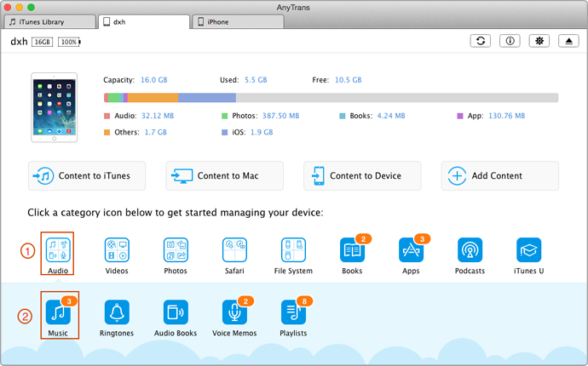Click the refresh device button
Viewport: 588px width, 366px height.
coord(481,41)
